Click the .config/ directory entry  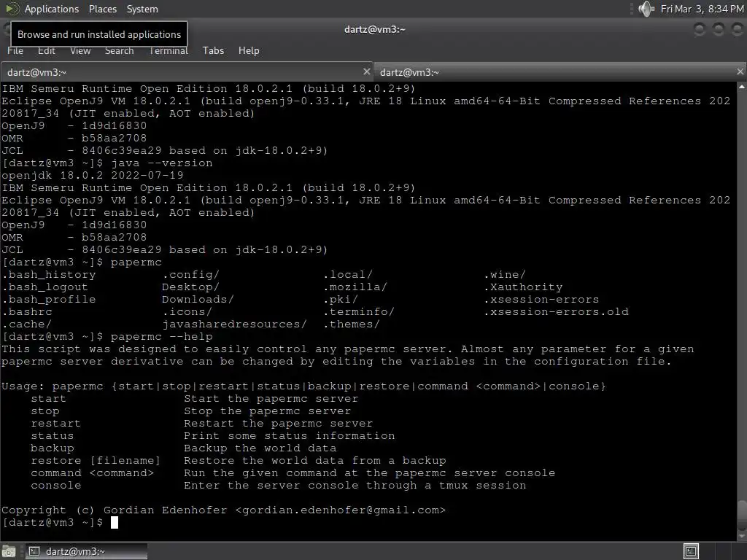pyautogui.click(x=190, y=275)
